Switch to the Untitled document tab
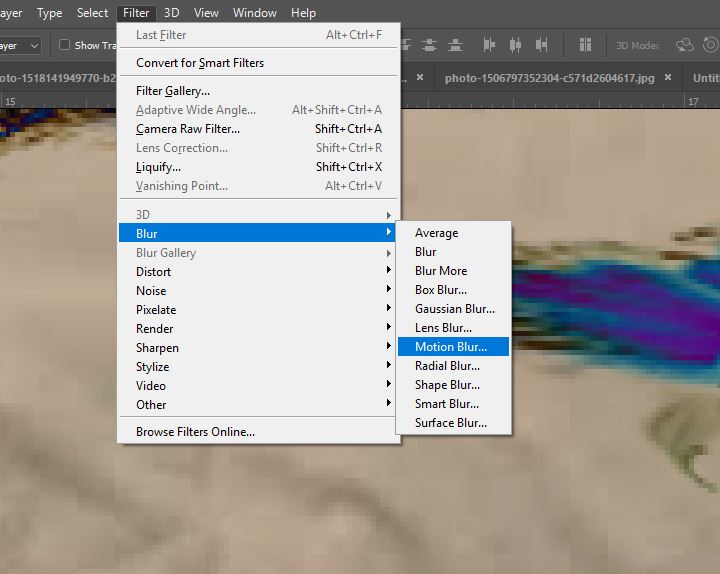This screenshot has width=720, height=574. [706, 78]
